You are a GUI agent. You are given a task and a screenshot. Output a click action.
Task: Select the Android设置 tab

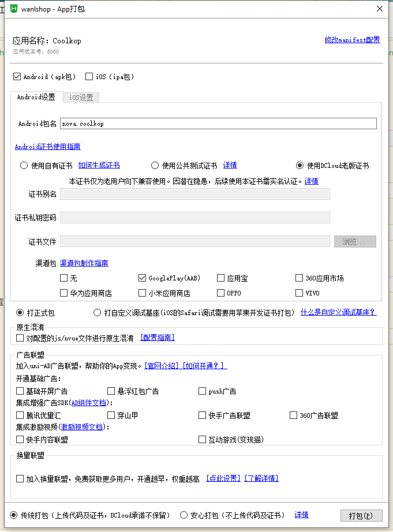click(x=36, y=98)
